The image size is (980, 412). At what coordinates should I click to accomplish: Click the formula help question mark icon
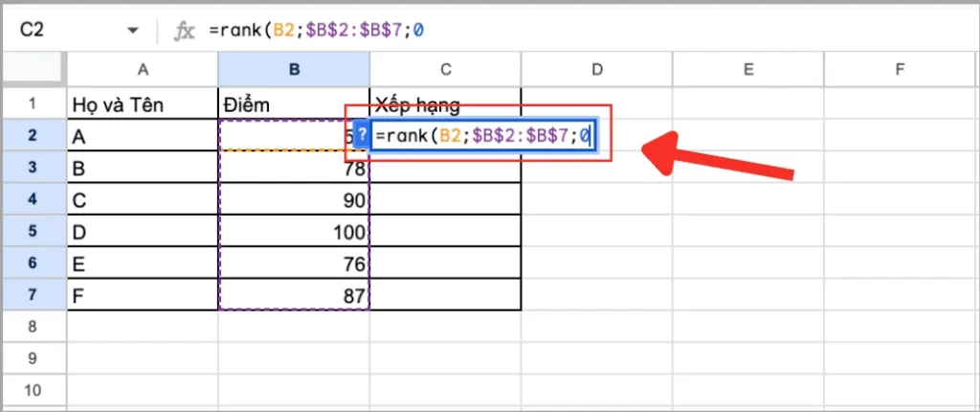coord(361,136)
